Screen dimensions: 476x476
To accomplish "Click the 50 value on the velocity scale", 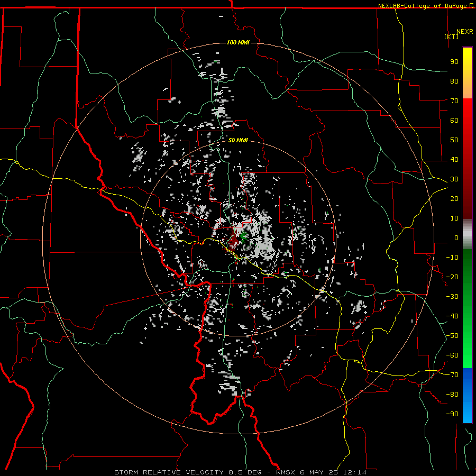I will 454,140.
